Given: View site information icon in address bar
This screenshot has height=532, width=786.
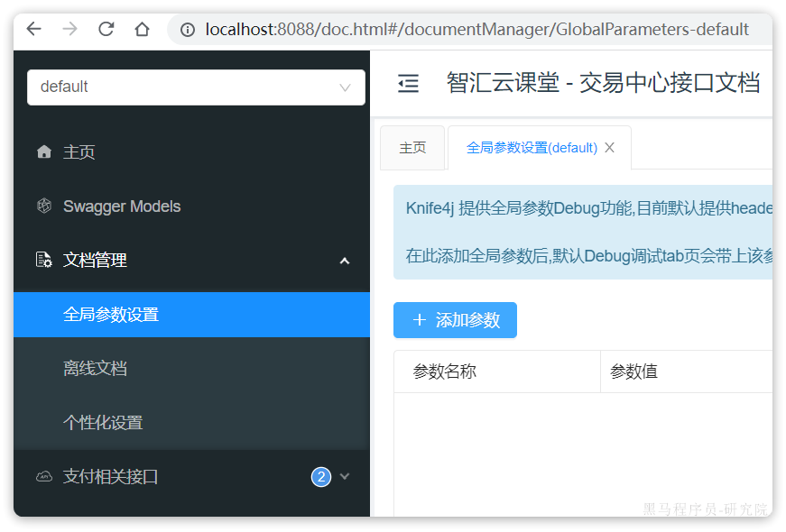Looking at the screenshot, I should coord(188,30).
